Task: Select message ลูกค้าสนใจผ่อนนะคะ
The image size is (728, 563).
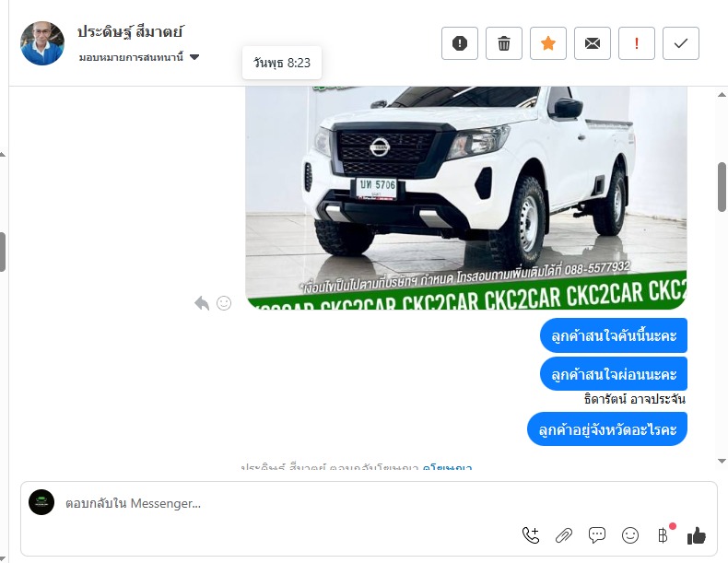Action: click(x=614, y=374)
